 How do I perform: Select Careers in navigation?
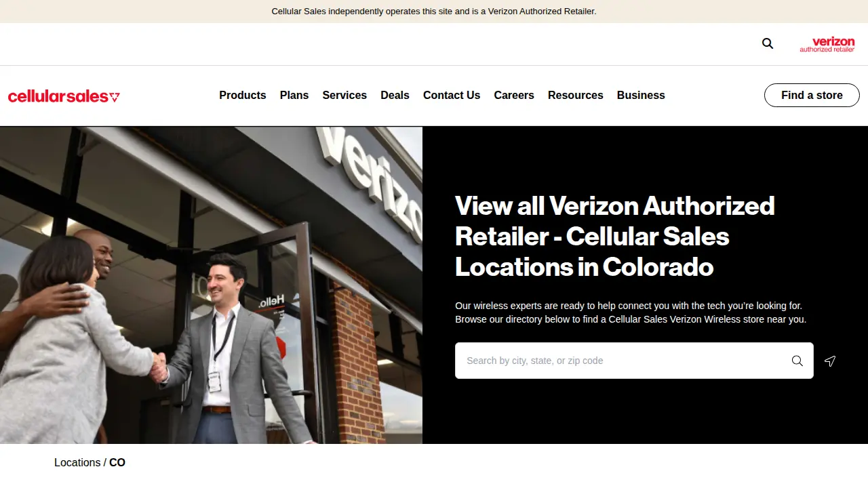click(x=514, y=96)
